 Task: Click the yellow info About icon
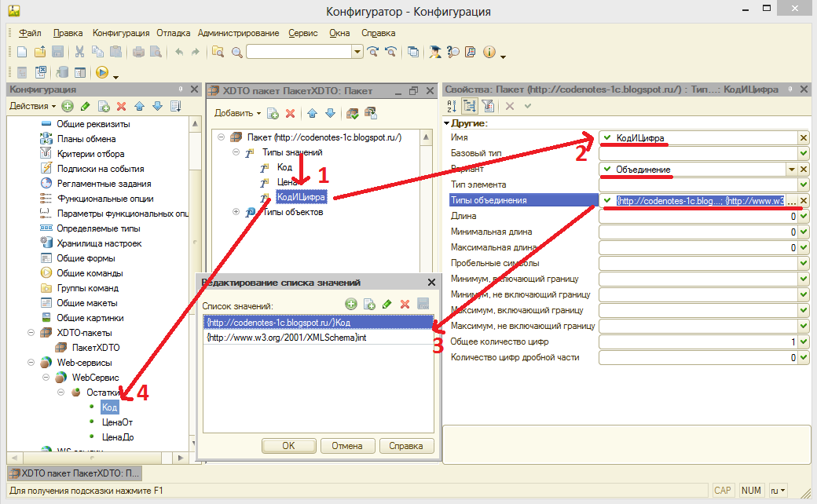[489, 52]
